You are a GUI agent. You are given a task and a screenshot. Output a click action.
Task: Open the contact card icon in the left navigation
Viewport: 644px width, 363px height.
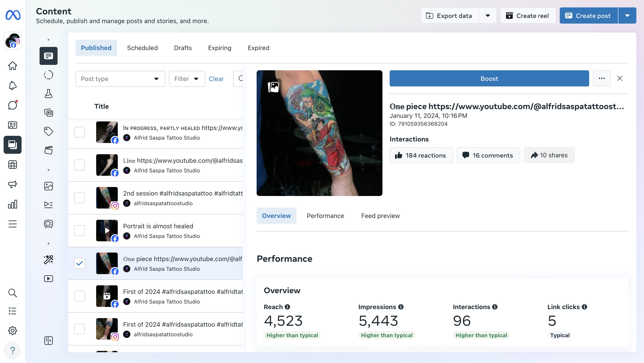13,125
